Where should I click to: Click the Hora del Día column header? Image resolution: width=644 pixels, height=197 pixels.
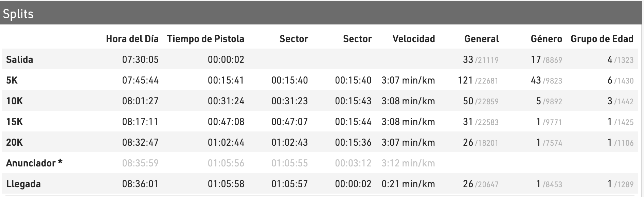click(x=132, y=39)
